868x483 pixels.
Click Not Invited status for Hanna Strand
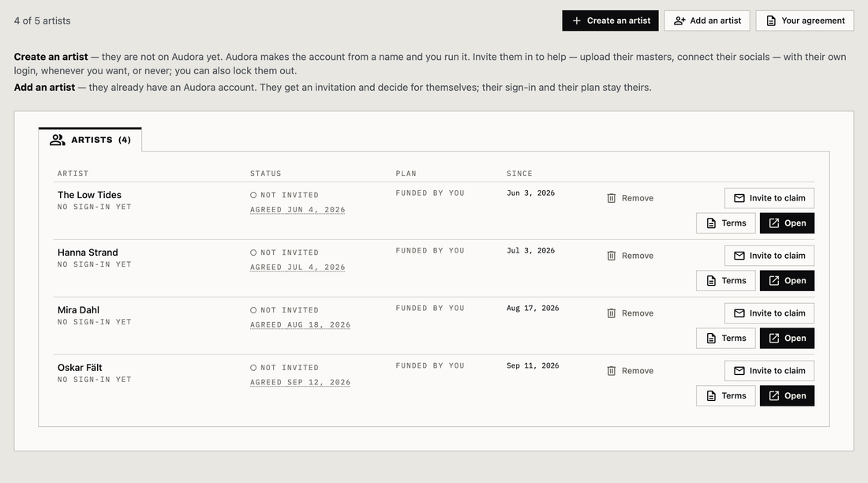click(284, 253)
